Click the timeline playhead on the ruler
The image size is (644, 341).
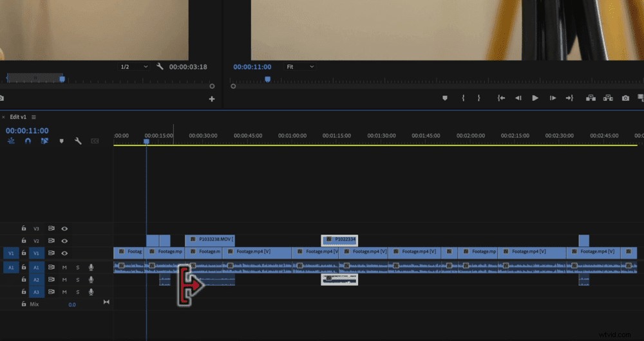pyautogui.click(x=146, y=141)
